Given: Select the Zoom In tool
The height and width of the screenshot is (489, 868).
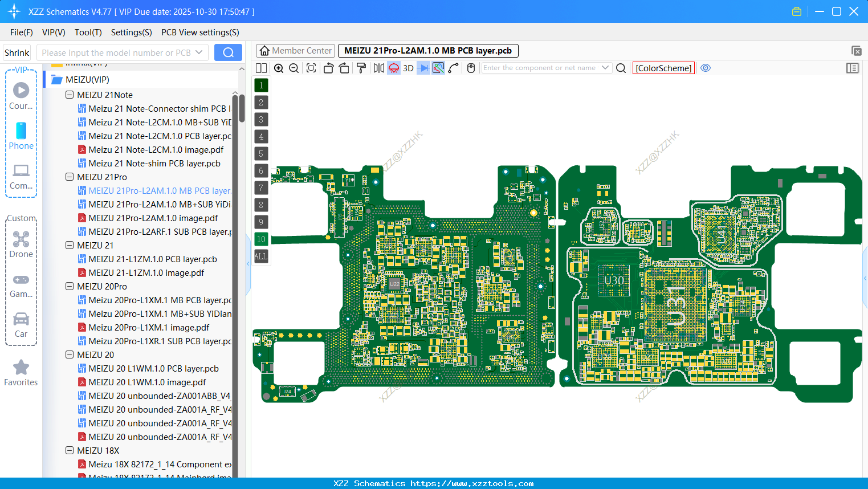Looking at the screenshot, I should coord(279,68).
